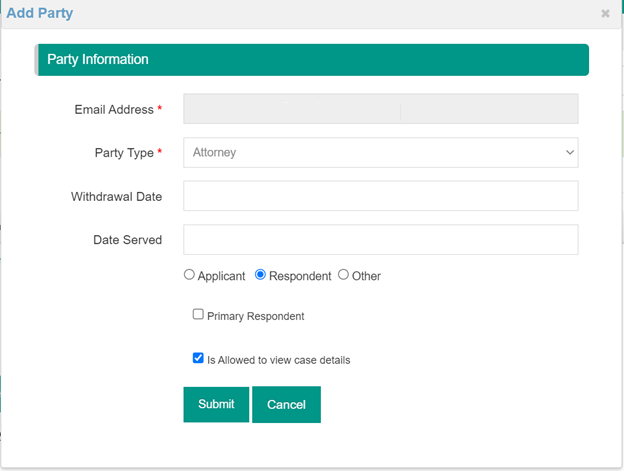Click the Date Served field
Image resolution: width=624 pixels, height=472 pixels.
[x=380, y=240]
